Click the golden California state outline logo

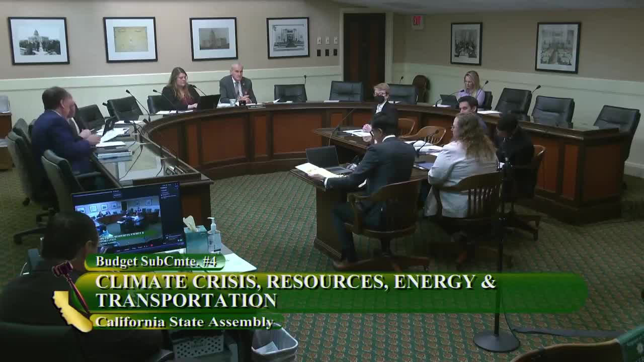[x=72, y=311]
